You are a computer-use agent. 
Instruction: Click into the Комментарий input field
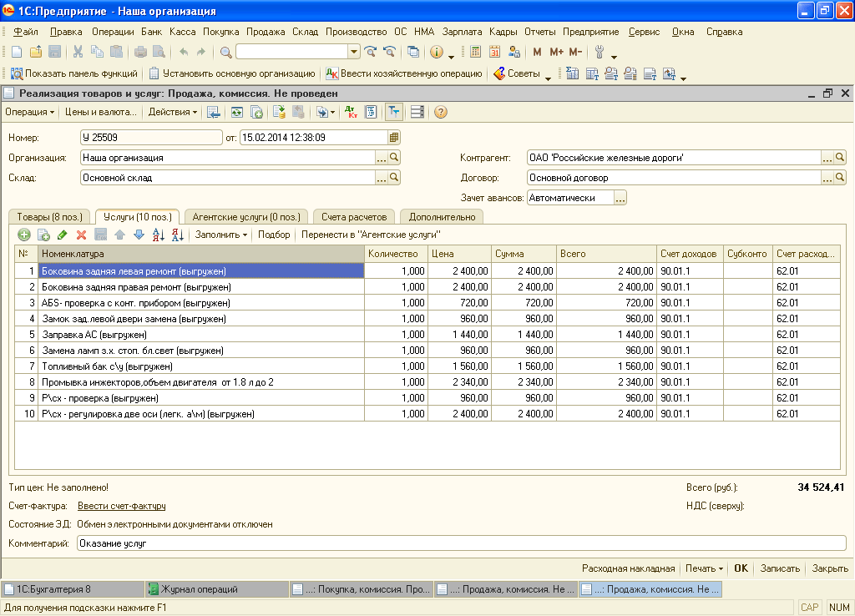pos(459,543)
